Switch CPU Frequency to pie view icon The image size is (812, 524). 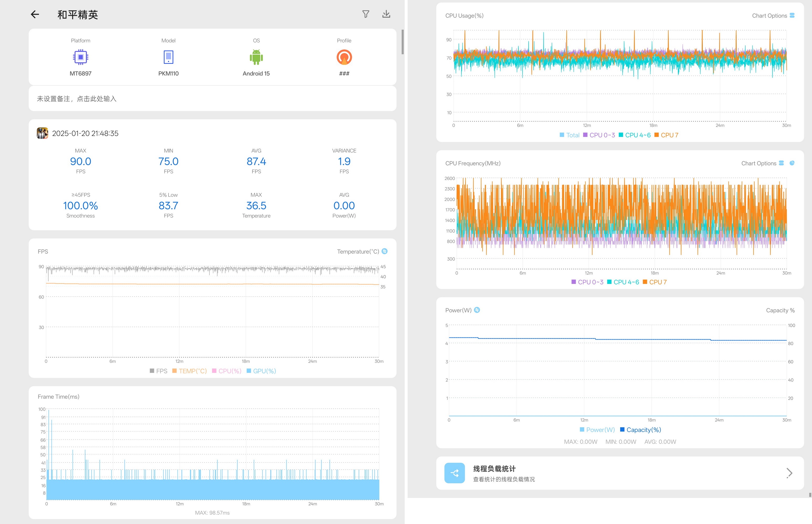pos(792,163)
